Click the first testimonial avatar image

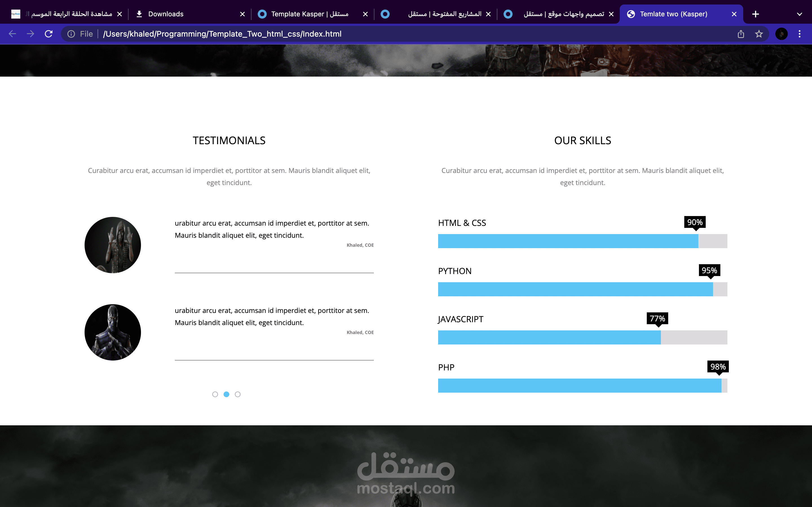[x=113, y=245]
